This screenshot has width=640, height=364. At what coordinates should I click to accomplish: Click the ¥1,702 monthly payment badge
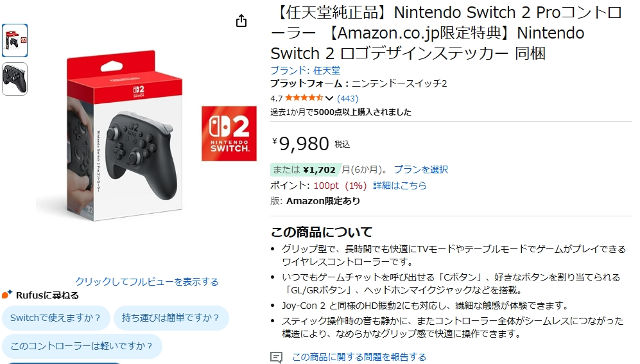click(x=304, y=169)
